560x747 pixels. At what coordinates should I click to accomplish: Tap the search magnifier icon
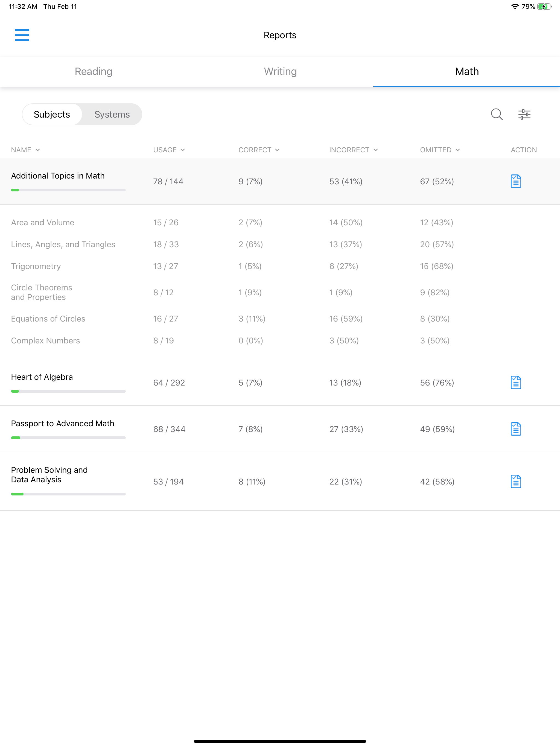(497, 115)
